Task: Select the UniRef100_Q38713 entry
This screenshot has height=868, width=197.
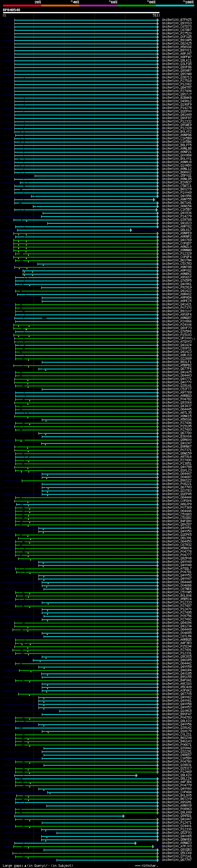Action: pos(177,78)
